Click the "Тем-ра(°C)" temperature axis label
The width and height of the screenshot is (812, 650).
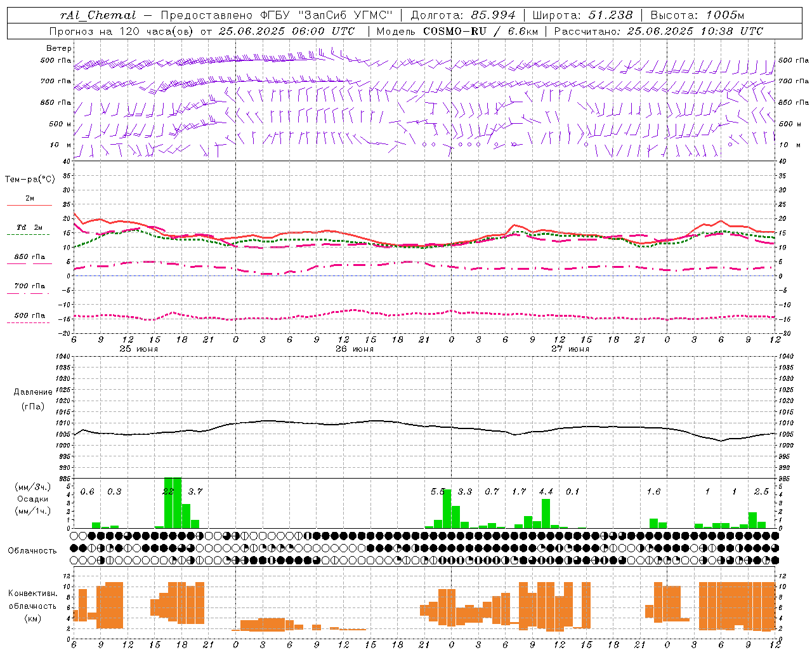[30, 180]
